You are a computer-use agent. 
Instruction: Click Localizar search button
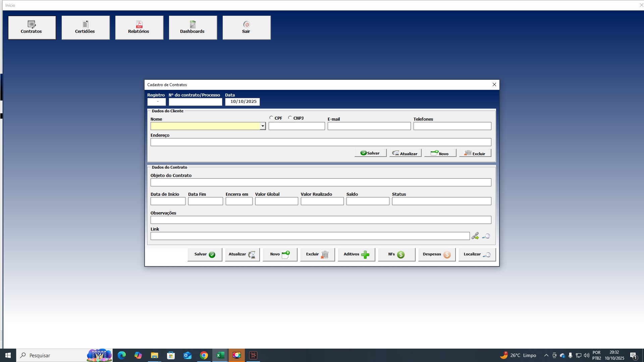pos(477,254)
